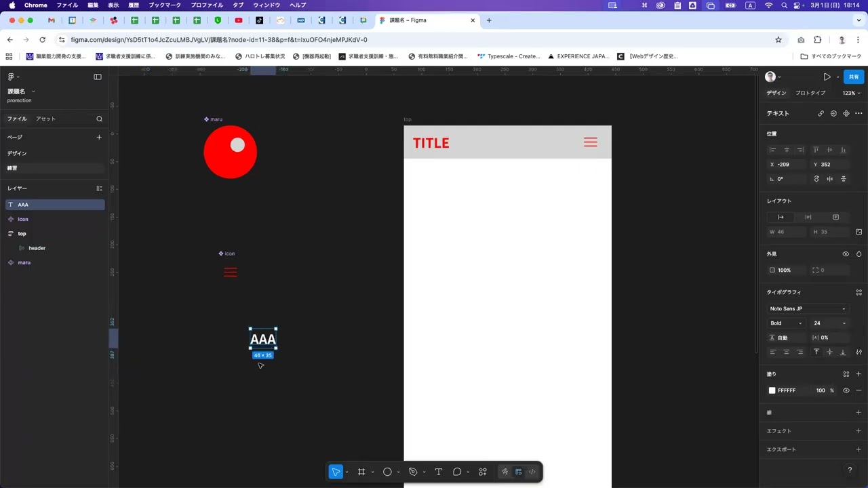The image size is (868, 488).
Task: Open the 編集 menu in menu bar
Action: pyautogui.click(x=93, y=5)
